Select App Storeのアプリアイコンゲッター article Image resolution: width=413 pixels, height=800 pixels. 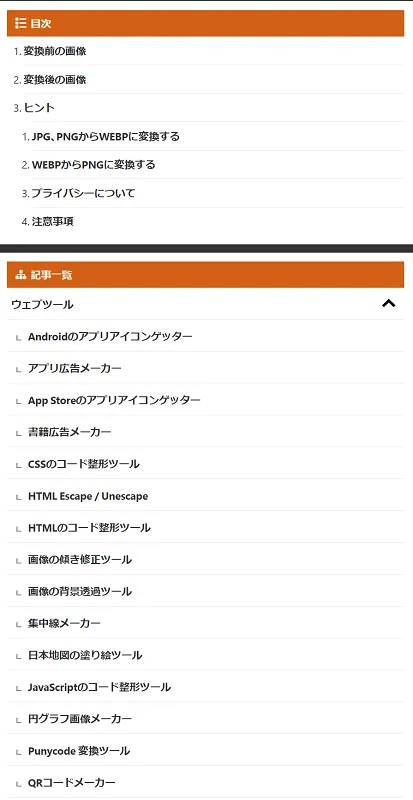point(114,400)
